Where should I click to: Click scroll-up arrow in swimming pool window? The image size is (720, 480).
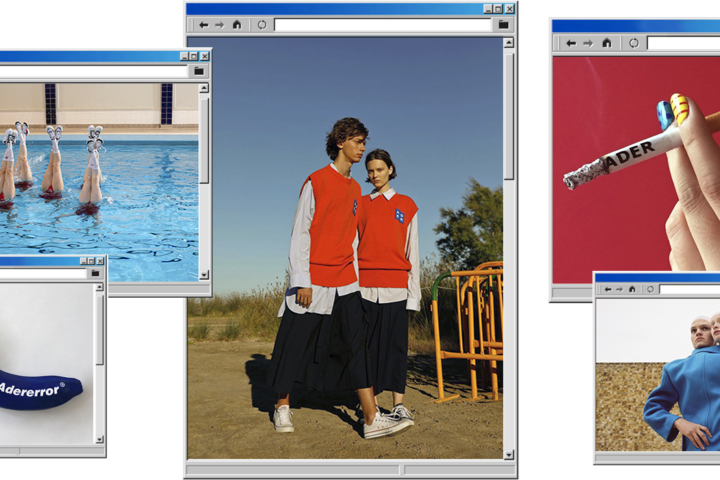pos(204,88)
